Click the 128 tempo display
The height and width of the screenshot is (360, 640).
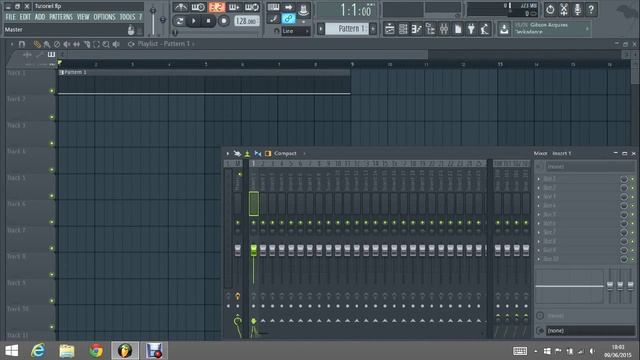247,20
